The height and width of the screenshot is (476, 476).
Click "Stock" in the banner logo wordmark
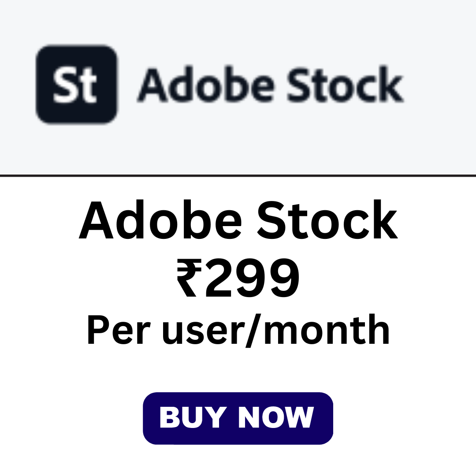345,85
